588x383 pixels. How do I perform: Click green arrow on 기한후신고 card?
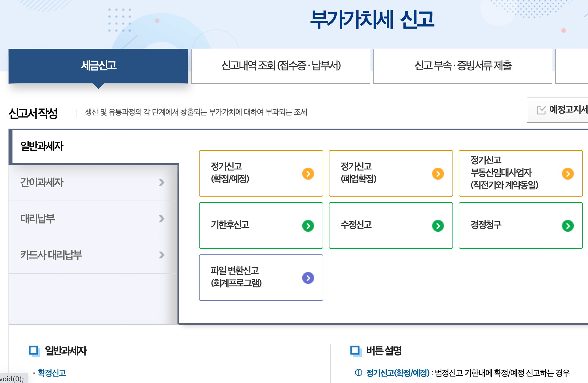coord(308,226)
